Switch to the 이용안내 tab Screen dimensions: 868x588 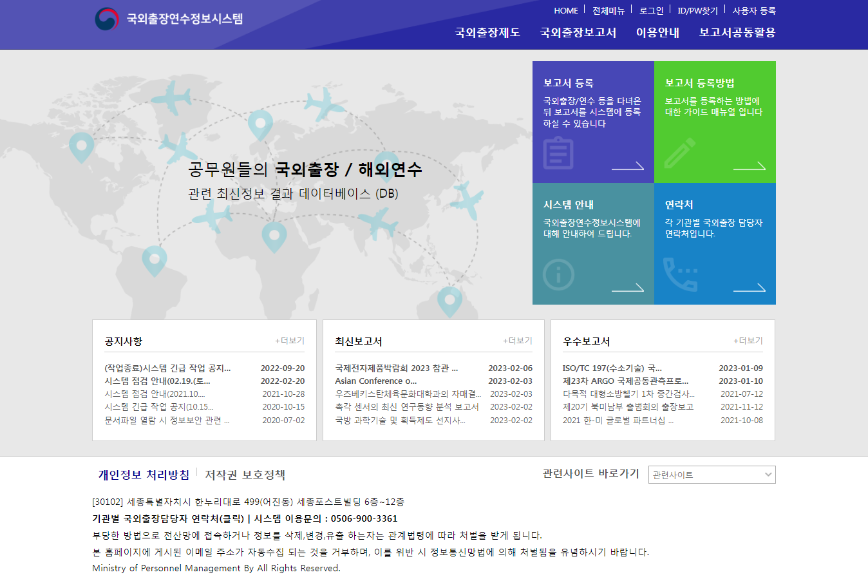click(x=657, y=32)
